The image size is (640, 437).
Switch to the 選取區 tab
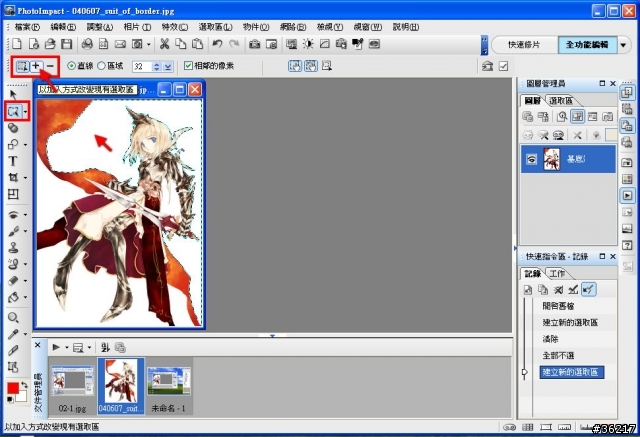(x=561, y=100)
